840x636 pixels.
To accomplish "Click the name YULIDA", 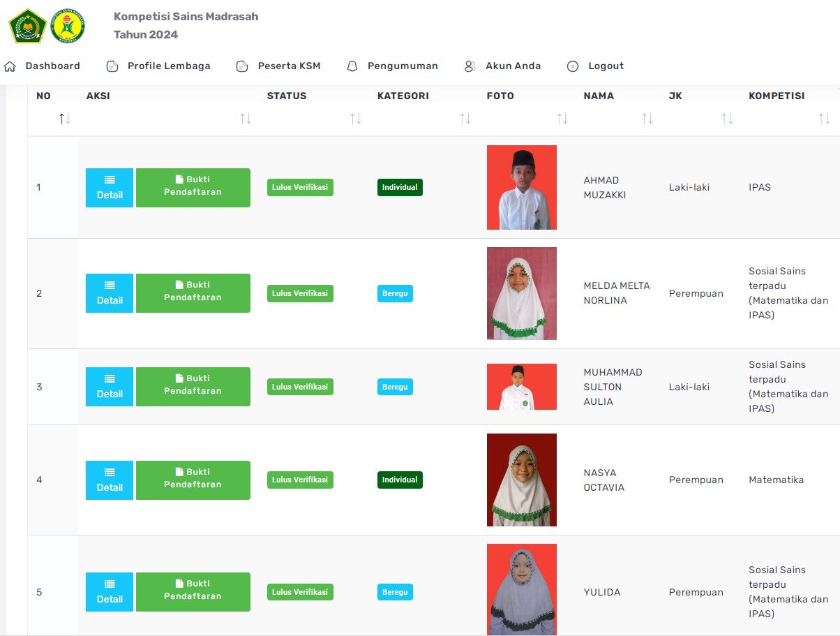I will click(602, 592).
